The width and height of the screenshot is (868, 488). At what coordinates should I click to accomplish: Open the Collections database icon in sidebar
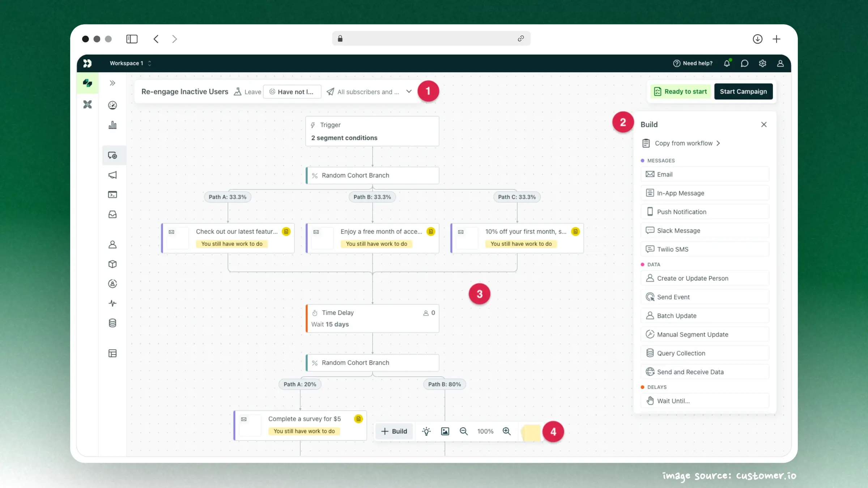pos(112,323)
